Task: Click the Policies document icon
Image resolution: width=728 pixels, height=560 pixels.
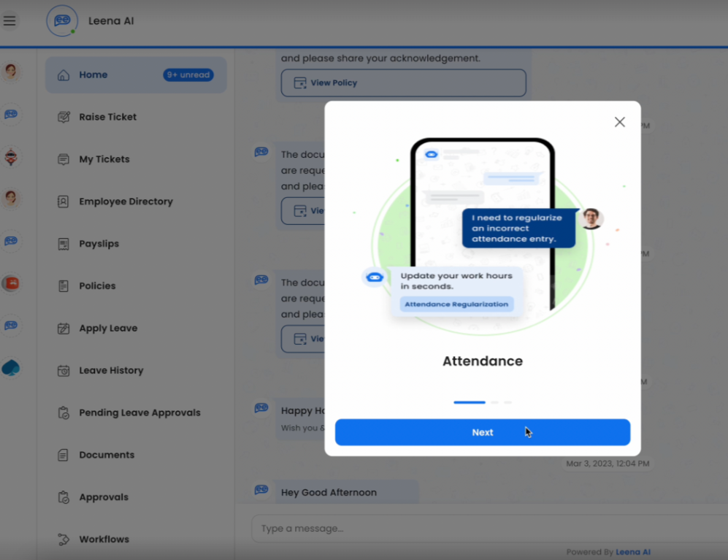Action: (64, 286)
